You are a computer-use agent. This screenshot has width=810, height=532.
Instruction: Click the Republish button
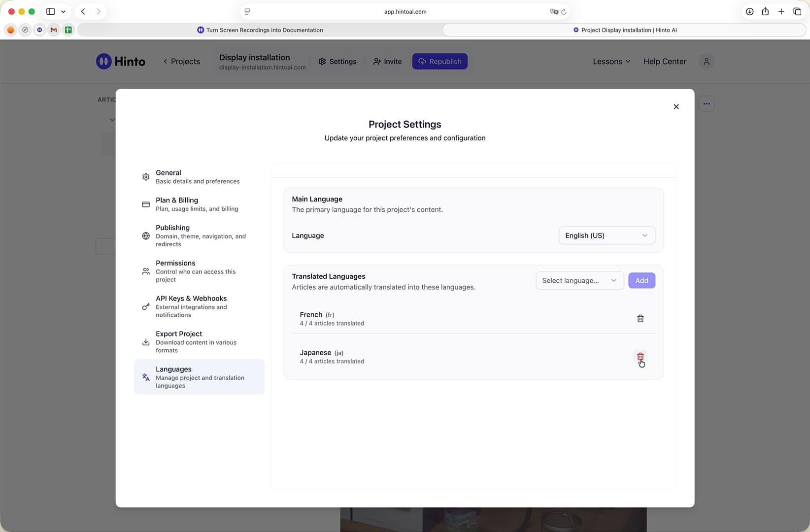440,62
